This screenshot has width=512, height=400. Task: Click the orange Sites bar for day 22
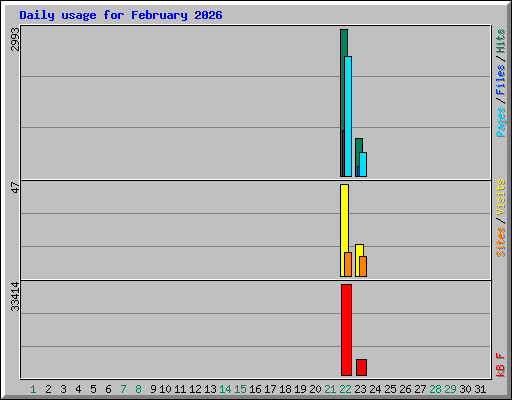pos(348,264)
